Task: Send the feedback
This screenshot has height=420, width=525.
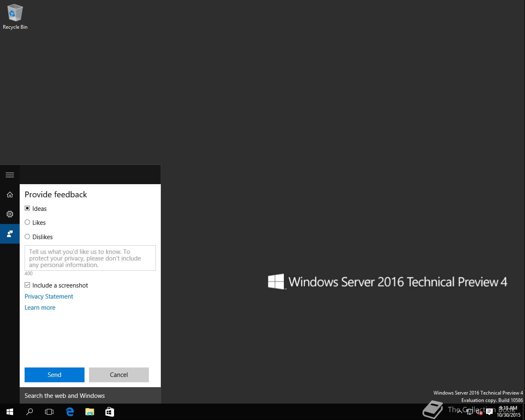Action: coord(55,375)
